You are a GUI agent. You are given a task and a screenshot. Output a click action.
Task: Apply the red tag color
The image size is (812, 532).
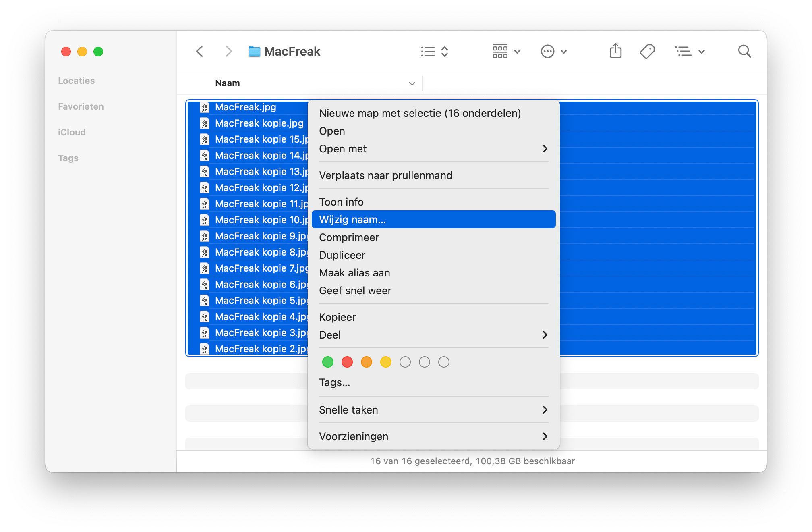click(347, 362)
